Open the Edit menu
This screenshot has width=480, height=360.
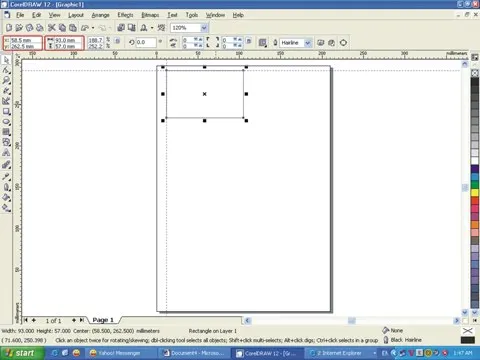tap(36, 15)
